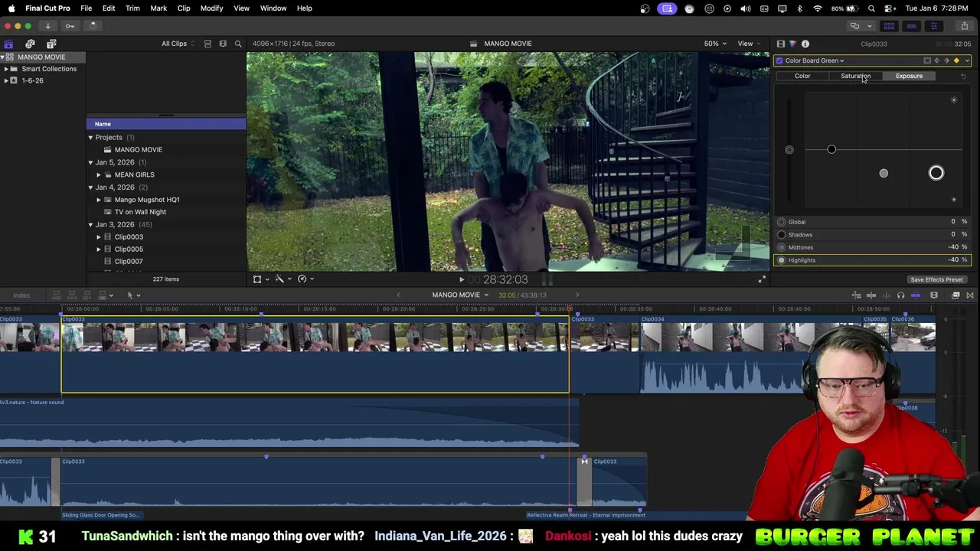Switch to the Saturation tab
This screenshot has width=980, height=551.
[x=855, y=76]
